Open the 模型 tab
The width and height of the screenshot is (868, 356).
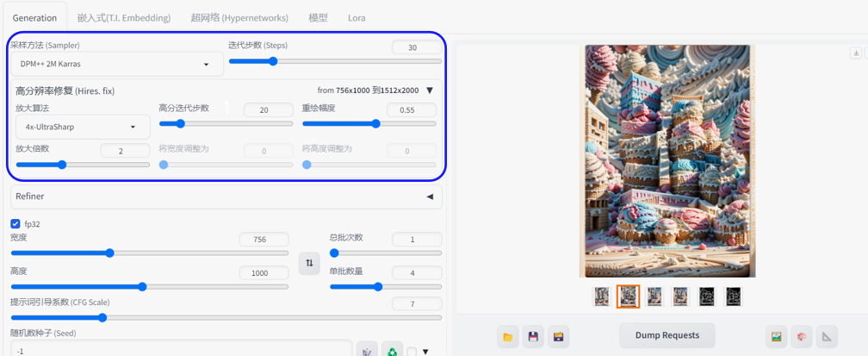coord(319,18)
